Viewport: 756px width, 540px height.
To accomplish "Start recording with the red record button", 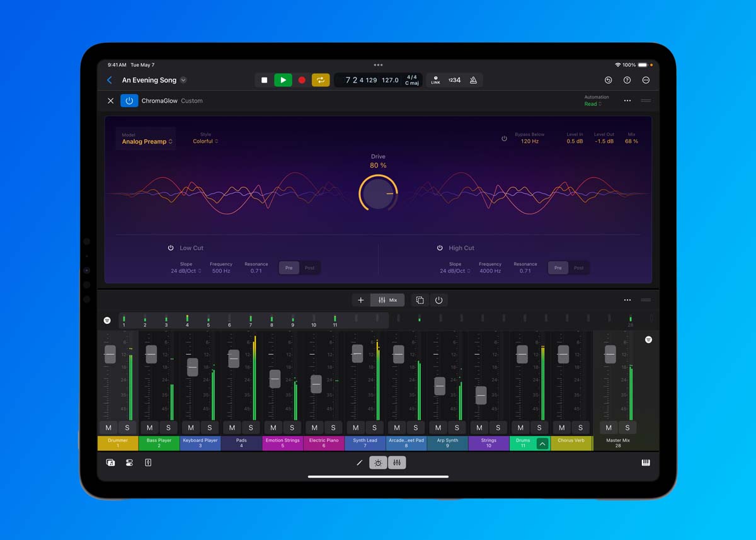I will [x=302, y=80].
